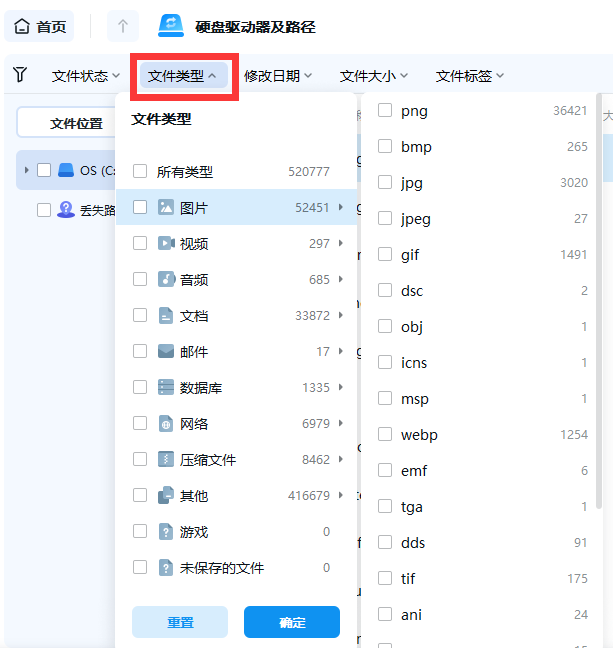Screen dimensions: 613x648
Task: Open the 修改日期 filter dropdown
Action: click(278, 76)
